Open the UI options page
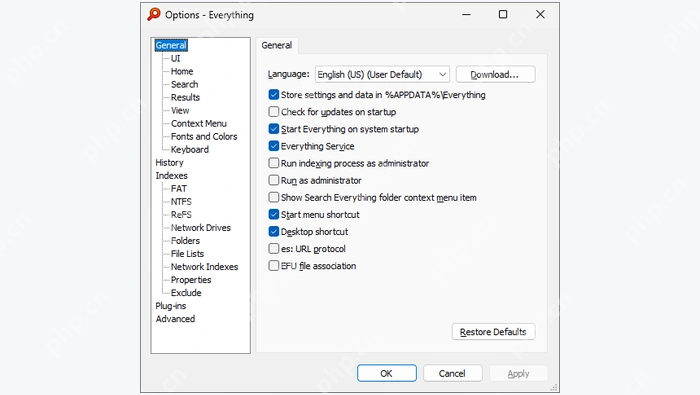The height and width of the screenshot is (395, 700). coord(175,58)
